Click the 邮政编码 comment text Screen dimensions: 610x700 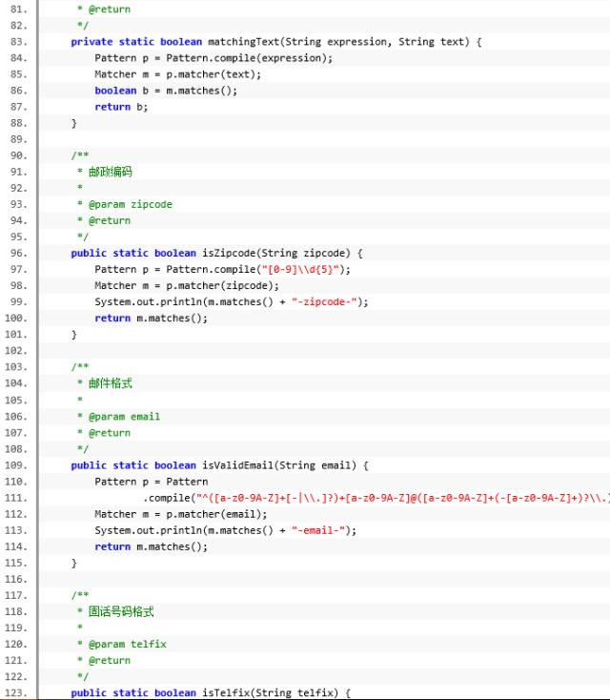(x=111, y=172)
